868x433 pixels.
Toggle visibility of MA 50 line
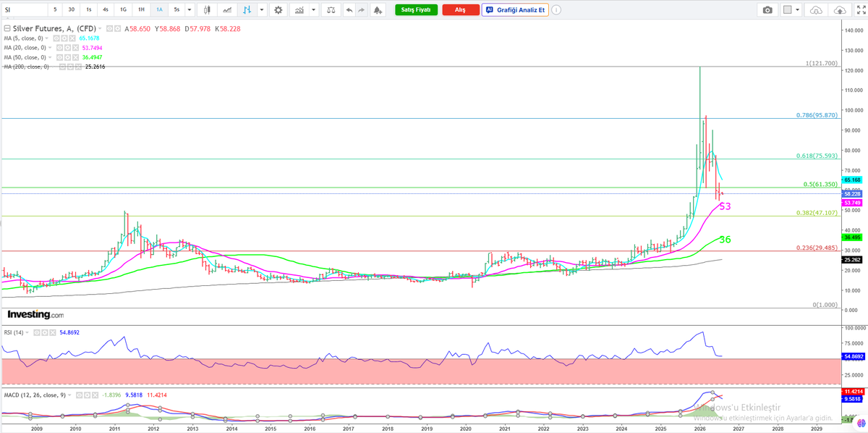(x=59, y=57)
